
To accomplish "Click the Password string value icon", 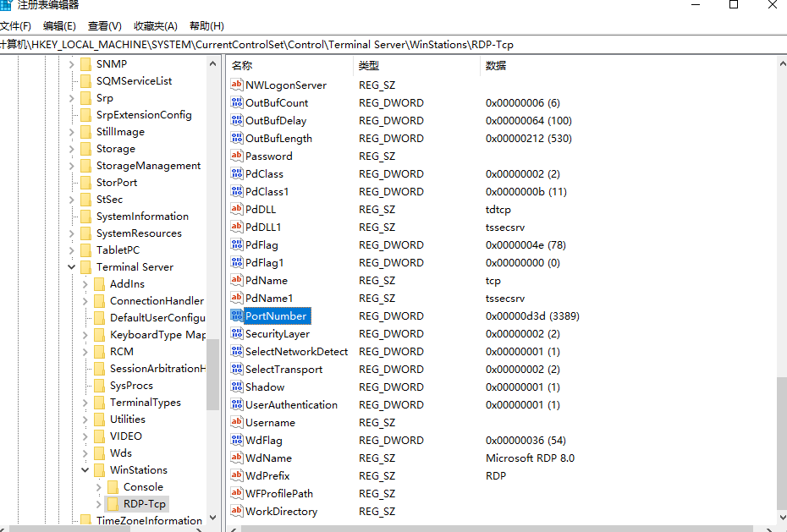I will point(237,156).
